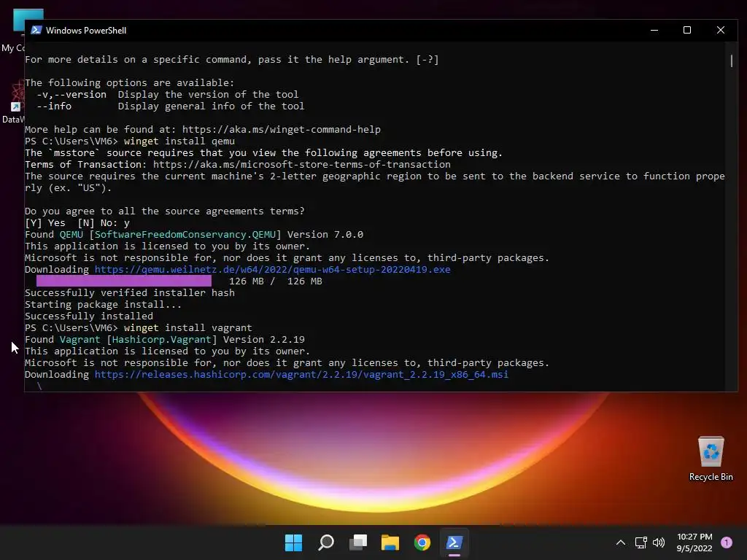Open the Windows Start menu

click(x=293, y=542)
